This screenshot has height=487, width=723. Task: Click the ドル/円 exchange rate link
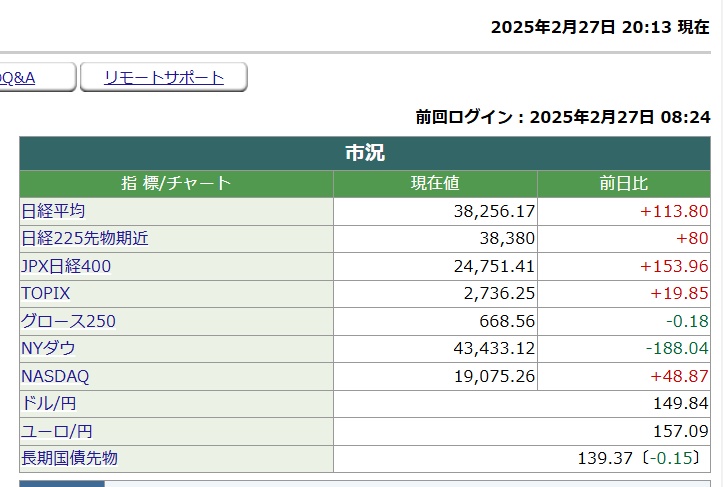pos(50,404)
